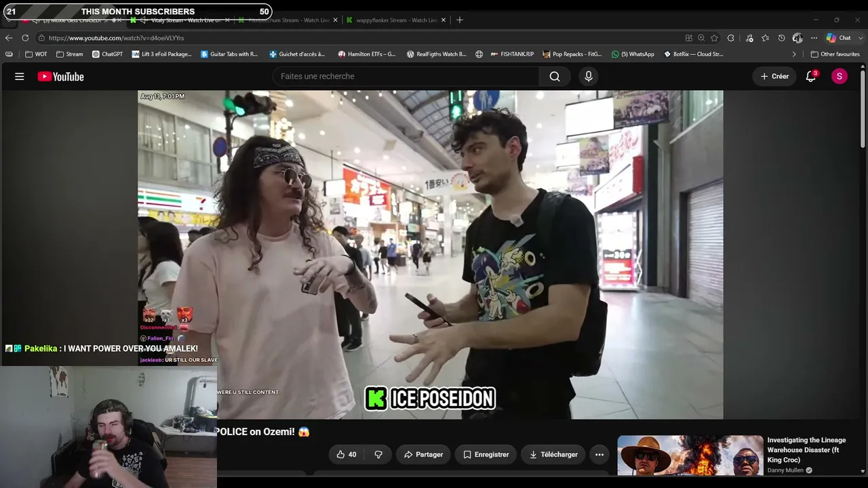Open more actions ellipsis under the video
The image size is (868, 488).
pyautogui.click(x=599, y=455)
